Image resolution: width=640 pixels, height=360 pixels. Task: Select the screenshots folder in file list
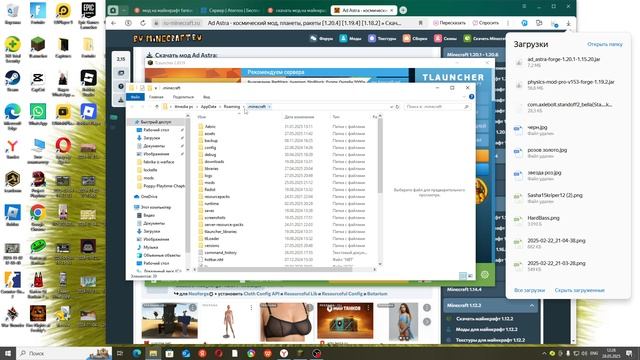click(x=215, y=218)
